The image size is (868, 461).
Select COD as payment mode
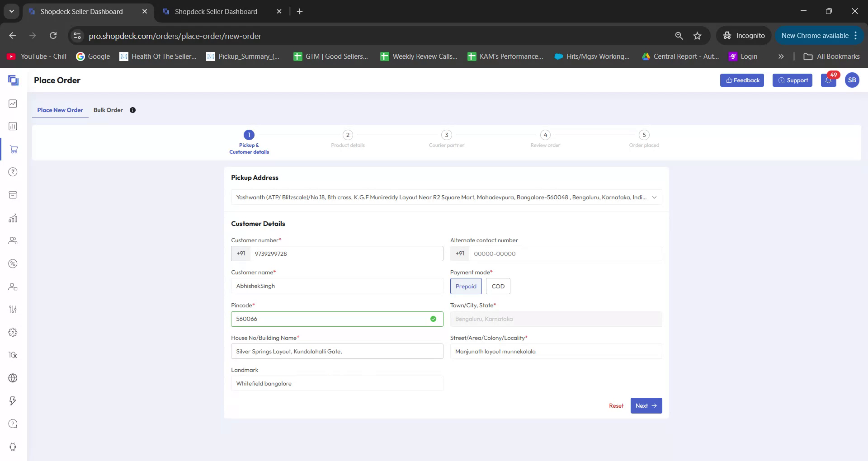point(498,286)
